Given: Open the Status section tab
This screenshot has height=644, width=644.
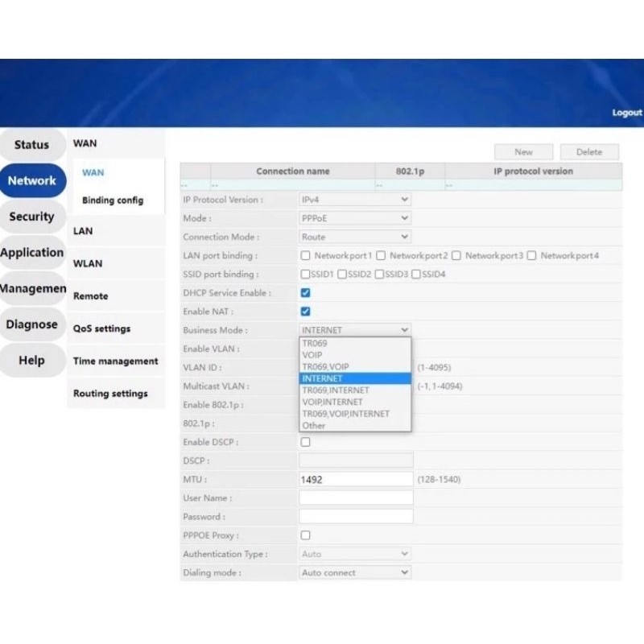Looking at the screenshot, I should [31, 145].
